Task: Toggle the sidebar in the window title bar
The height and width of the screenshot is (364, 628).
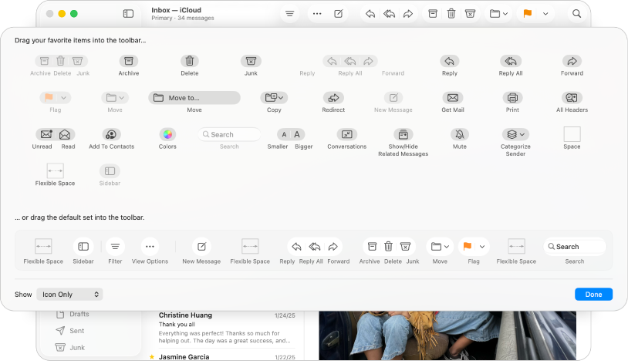Action: tap(128, 14)
